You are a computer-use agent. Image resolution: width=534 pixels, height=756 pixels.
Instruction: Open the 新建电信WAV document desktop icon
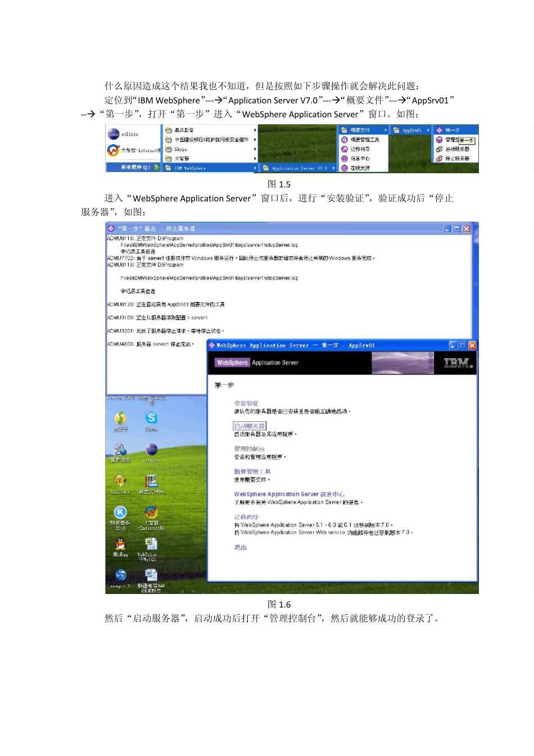[x=151, y=581]
